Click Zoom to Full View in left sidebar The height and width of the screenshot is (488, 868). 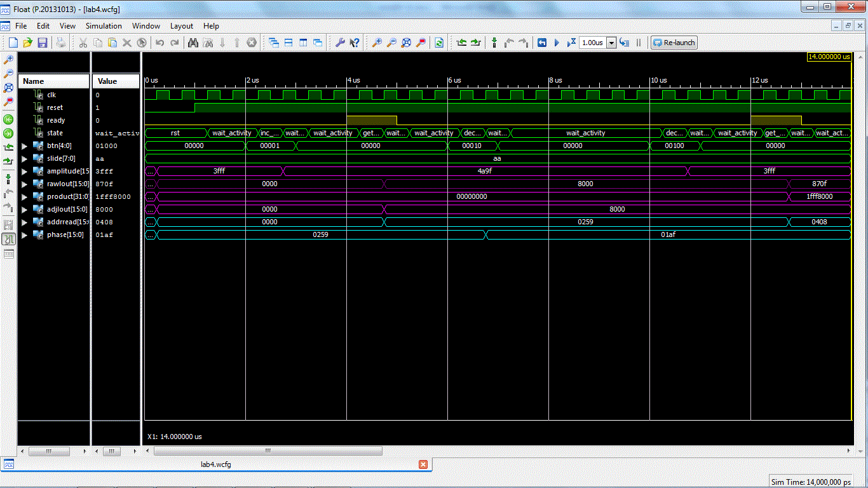click(9, 88)
